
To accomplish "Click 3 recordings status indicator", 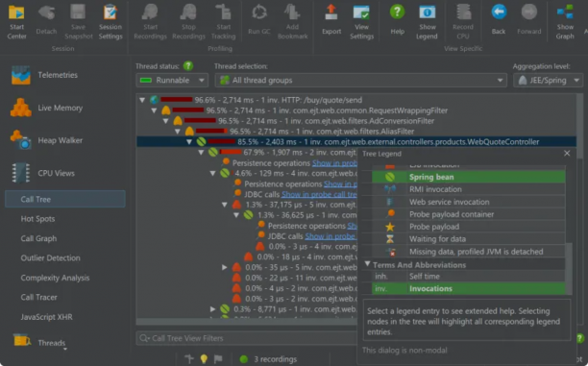I will pyautogui.click(x=268, y=359).
